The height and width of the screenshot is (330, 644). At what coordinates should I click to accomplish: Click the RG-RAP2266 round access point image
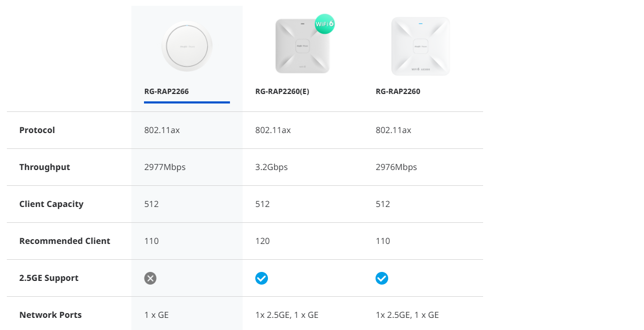click(187, 46)
